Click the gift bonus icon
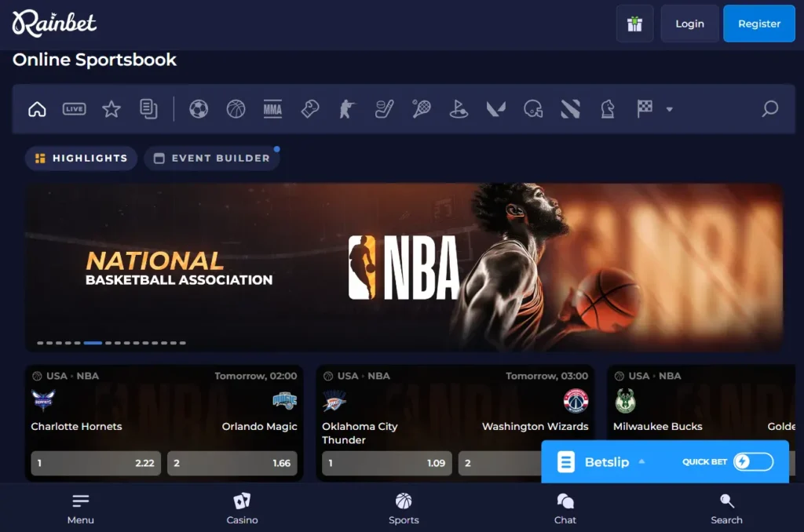Image resolution: width=804 pixels, height=532 pixels. pos(634,24)
